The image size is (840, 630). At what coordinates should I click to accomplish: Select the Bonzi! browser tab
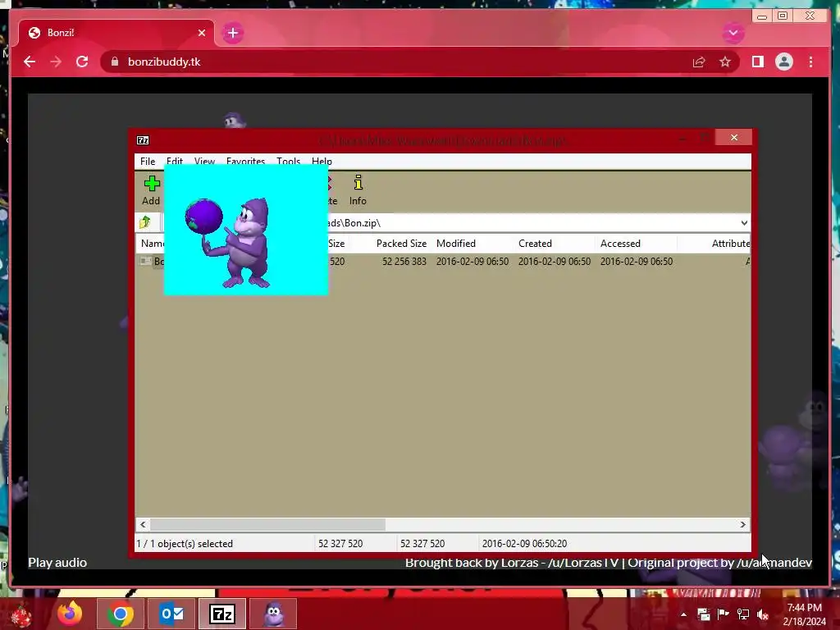116,33
